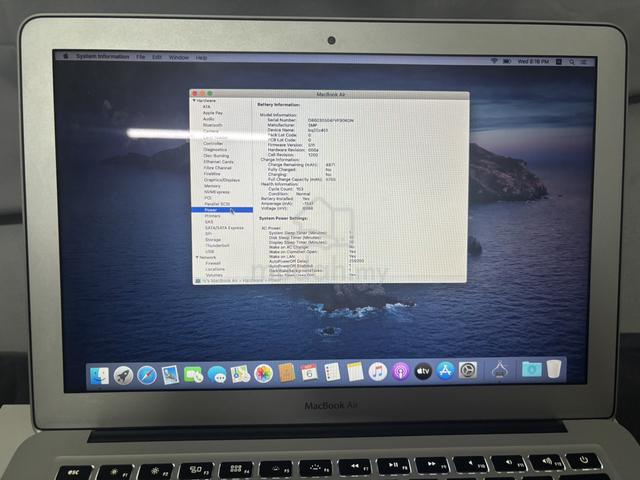
Task: Select SATA/SATA Express in sidebar
Action: click(224, 228)
